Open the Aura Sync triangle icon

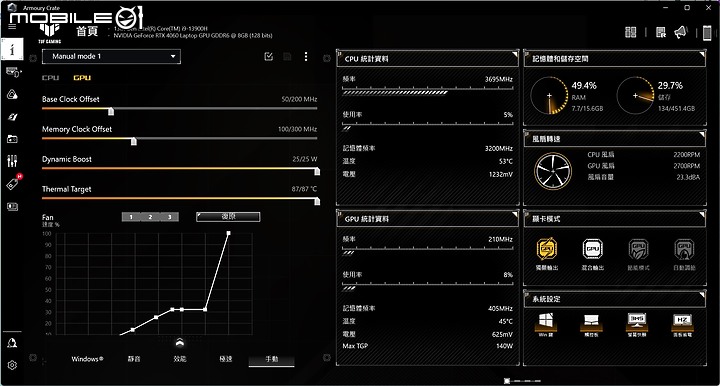coord(12,95)
